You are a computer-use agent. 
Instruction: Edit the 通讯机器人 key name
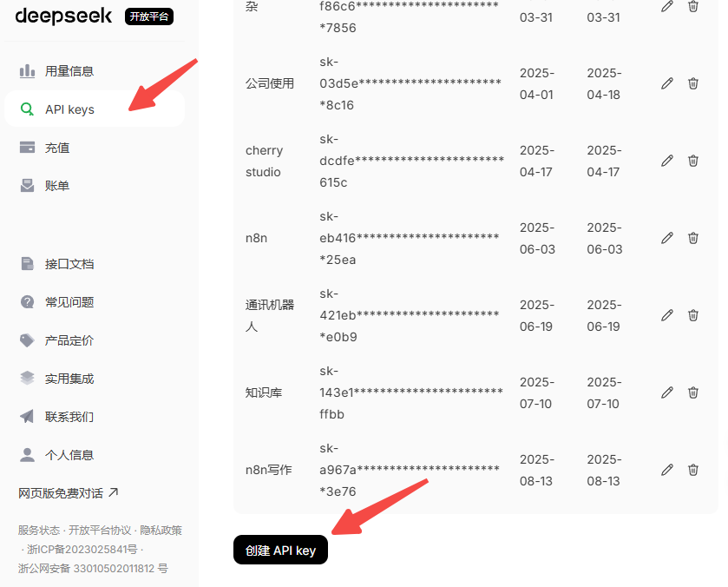(x=666, y=315)
